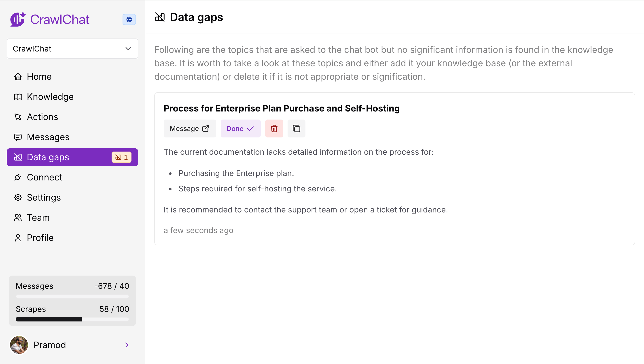Open the Actions section
This screenshot has width=644, height=364.
(x=42, y=117)
